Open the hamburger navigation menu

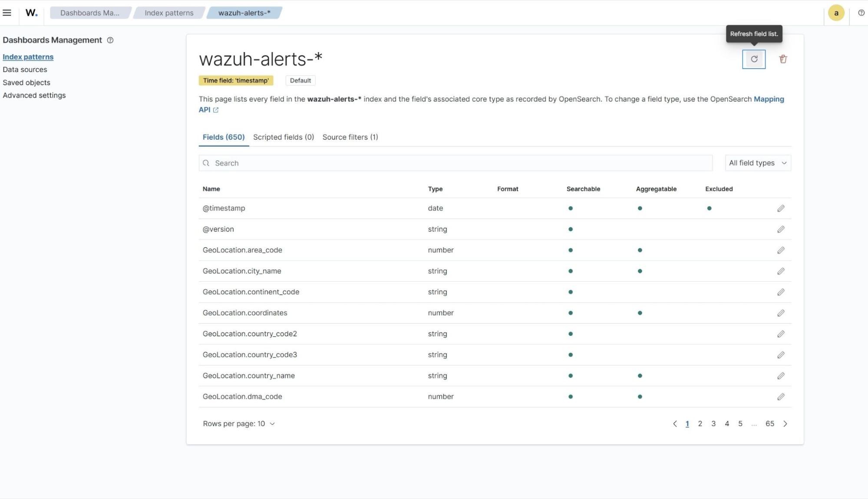tap(7, 13)
